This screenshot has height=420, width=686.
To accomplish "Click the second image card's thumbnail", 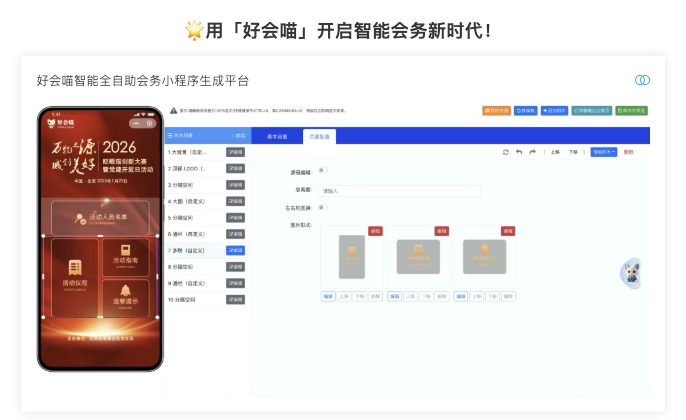I will pyautogui.click(x=418, y=257).
